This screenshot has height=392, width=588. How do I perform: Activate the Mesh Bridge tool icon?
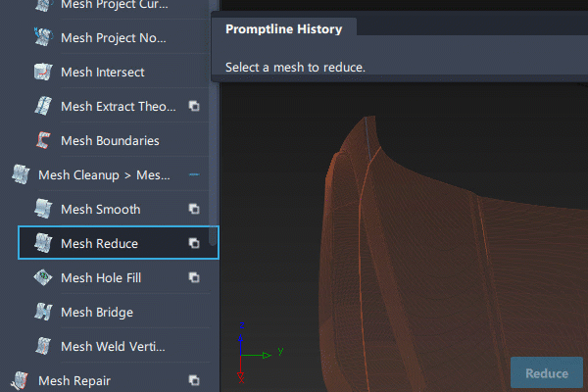coord(43,312)
